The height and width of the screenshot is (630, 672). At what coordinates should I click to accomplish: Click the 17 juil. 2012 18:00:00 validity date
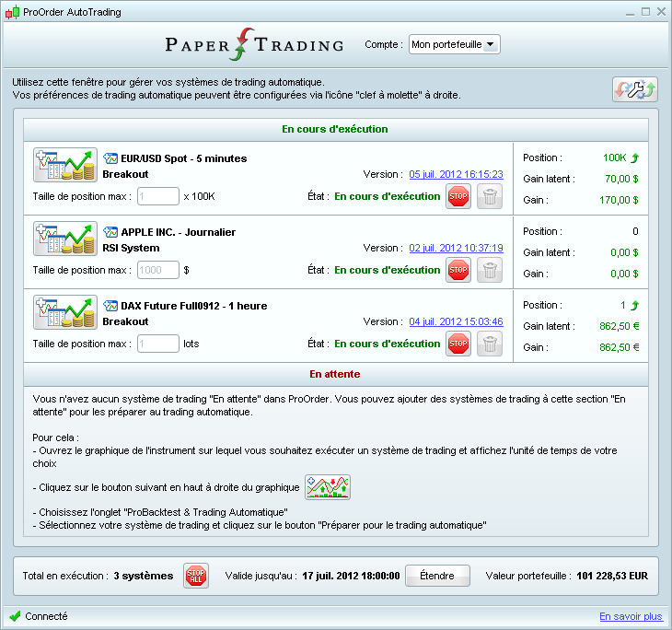pos(351,576)
